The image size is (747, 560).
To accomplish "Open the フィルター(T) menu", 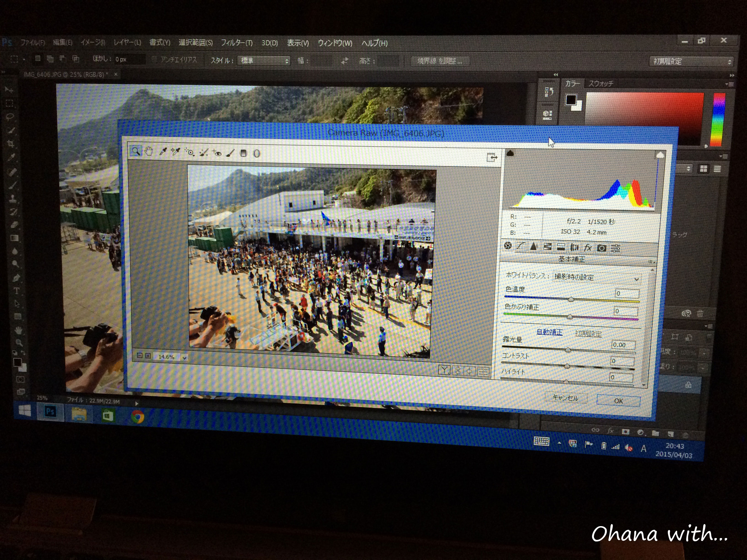I will [237, 43].
